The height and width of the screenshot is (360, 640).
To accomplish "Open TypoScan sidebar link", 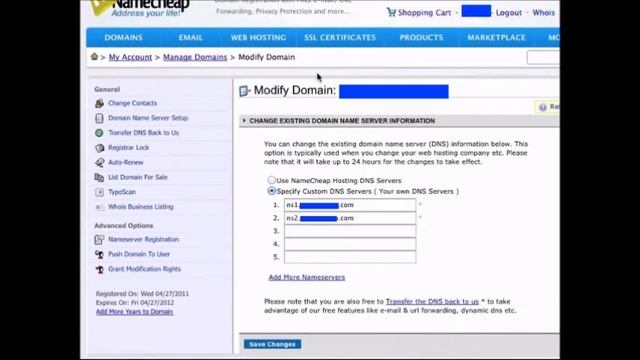I will coord(122,192).
